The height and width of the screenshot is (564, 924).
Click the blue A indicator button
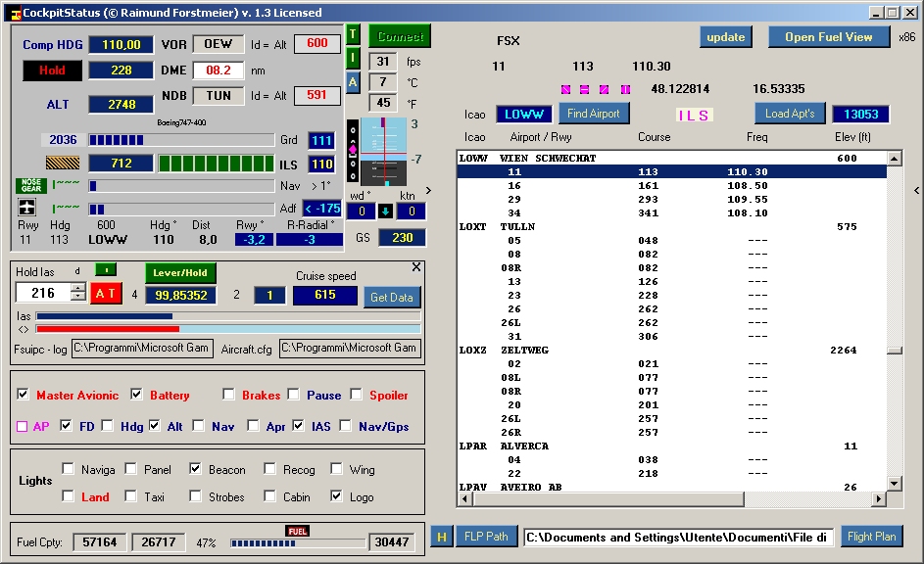[353, 82]
